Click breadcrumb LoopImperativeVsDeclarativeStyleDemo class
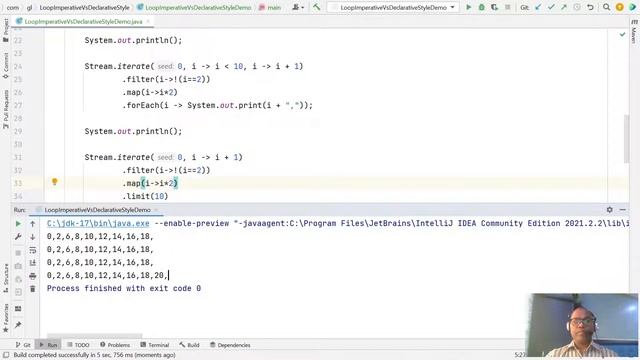 pos(195,7)
